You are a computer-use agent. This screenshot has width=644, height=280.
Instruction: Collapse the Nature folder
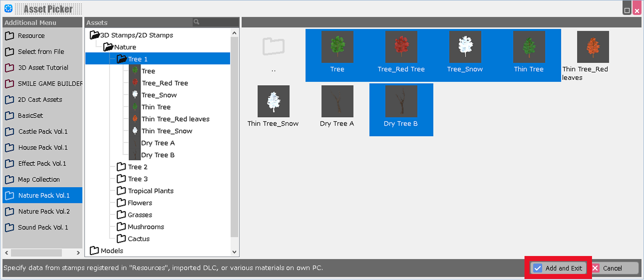pyautogui.click(x=124, y=47)
